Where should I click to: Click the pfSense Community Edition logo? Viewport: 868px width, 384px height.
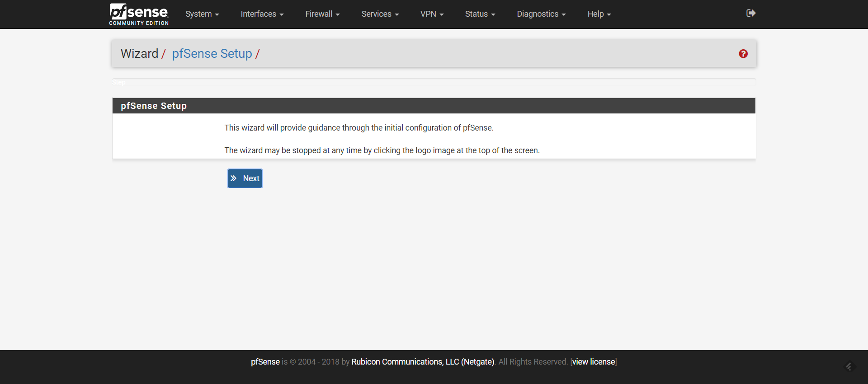click(x=139, y=14)
